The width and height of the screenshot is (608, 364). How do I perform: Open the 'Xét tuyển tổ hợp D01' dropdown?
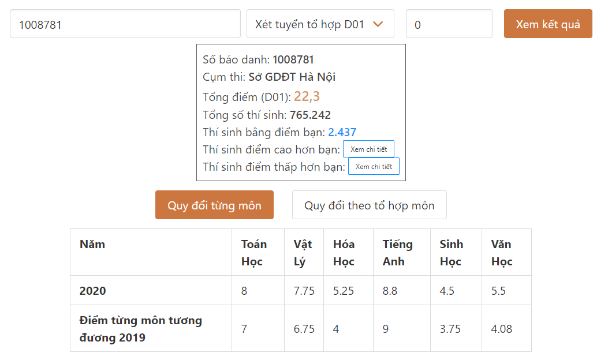(320, 24)
